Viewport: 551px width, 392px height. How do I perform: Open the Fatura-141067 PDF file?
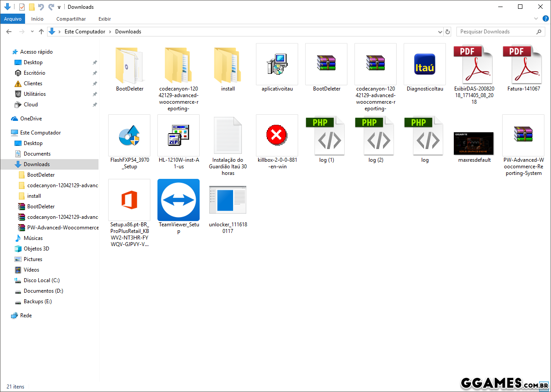coord(523,65)
